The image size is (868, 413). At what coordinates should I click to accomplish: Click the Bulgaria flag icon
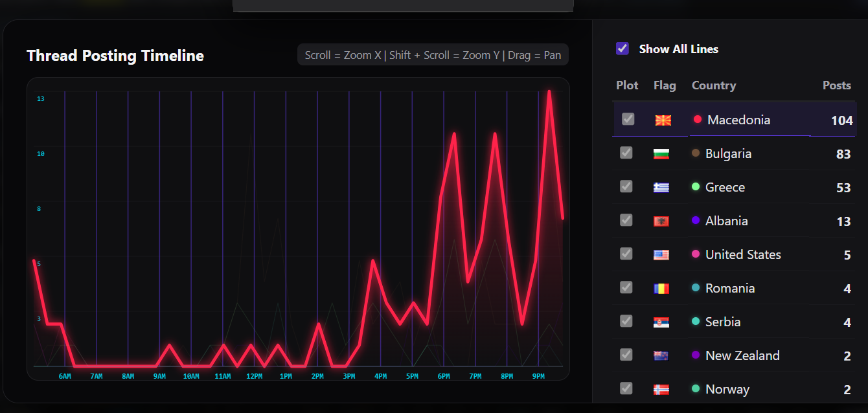(x=661, y=154)
